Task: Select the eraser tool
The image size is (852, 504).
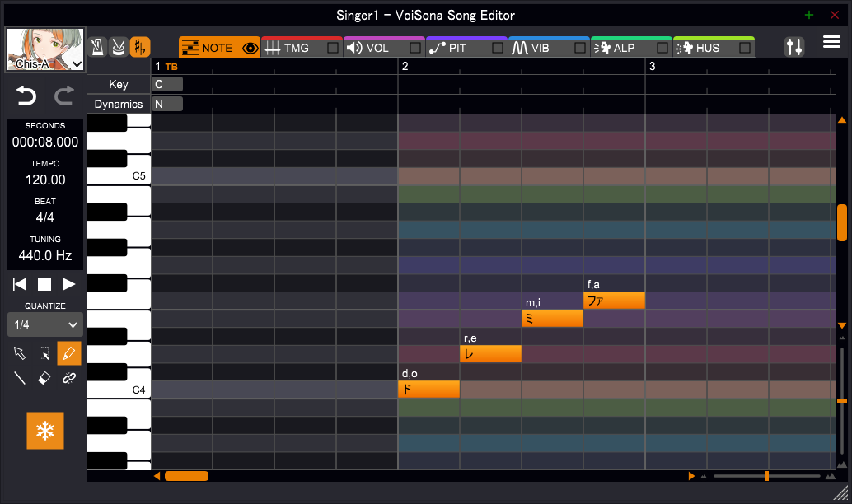Action: pyautogui.click(x=44, y=378)
